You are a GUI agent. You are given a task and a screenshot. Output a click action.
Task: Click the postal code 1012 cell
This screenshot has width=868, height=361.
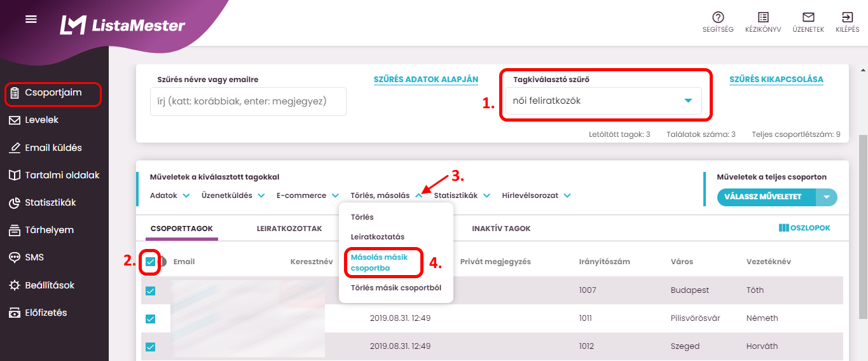(x=586, y=346)
